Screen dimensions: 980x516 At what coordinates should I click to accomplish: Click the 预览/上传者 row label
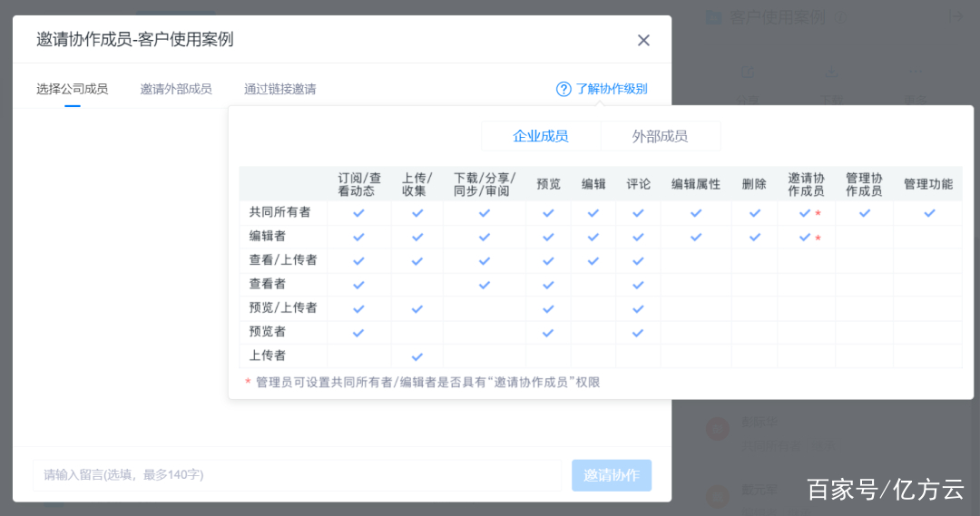282,307
